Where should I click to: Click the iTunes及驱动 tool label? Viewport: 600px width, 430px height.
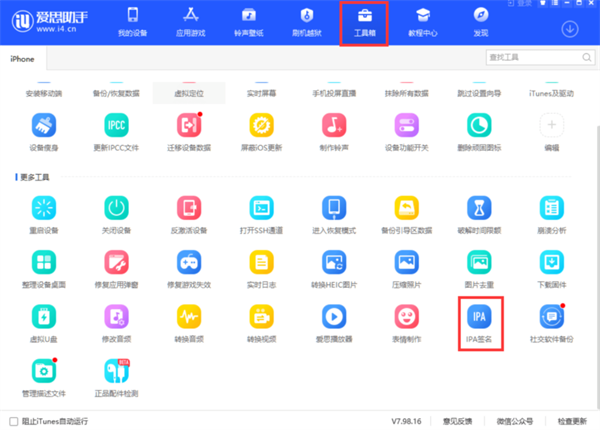point(551,93)
